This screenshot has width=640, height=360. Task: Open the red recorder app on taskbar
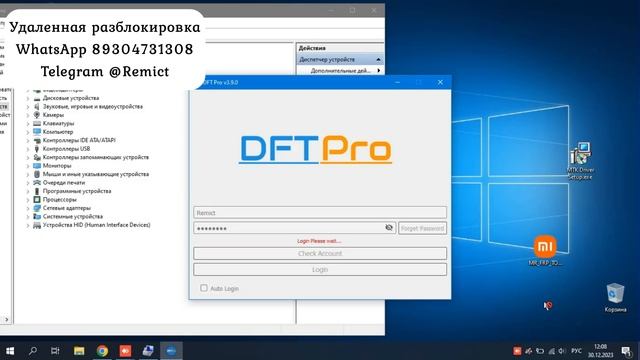(125, 351)
